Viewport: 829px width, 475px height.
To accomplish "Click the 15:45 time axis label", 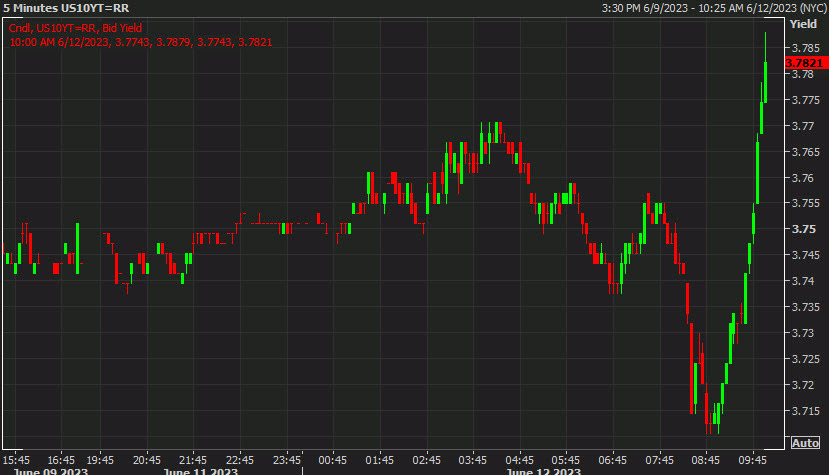I will click(x=16, y=458).
